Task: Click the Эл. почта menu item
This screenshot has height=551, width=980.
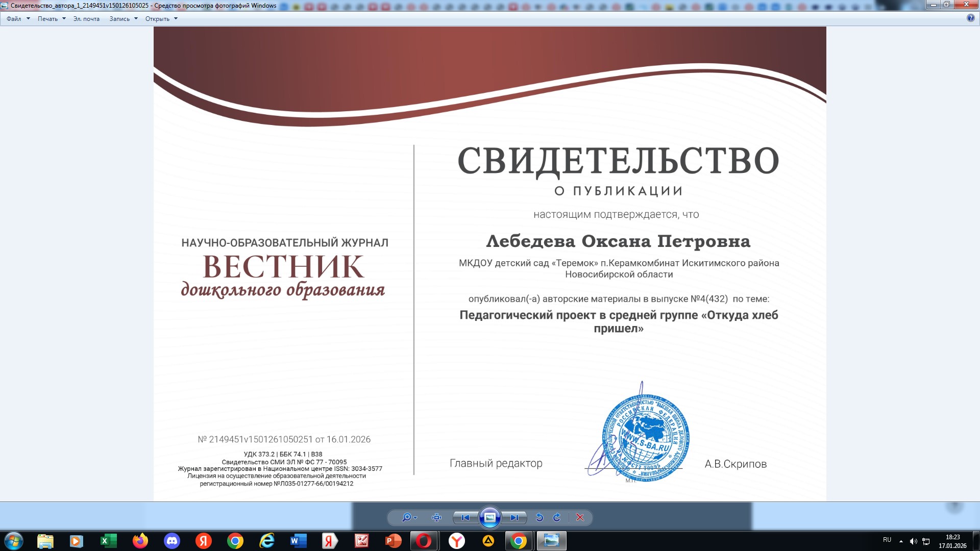Action: coord(86,19)
